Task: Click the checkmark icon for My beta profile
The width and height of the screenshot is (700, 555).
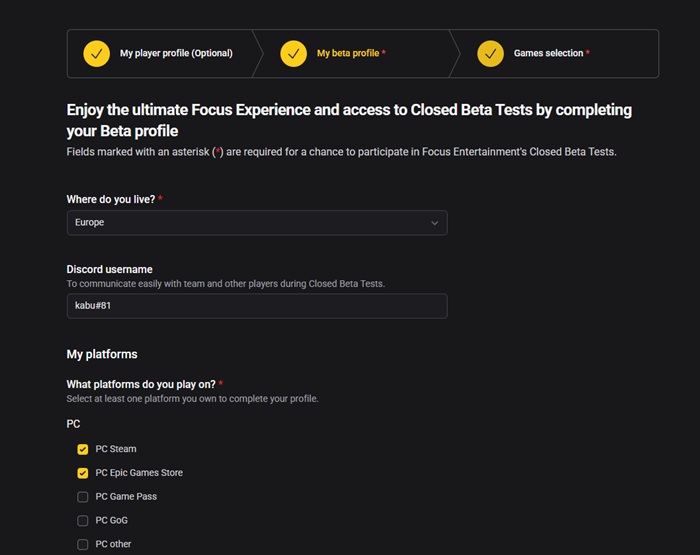Action: (293, 53)
